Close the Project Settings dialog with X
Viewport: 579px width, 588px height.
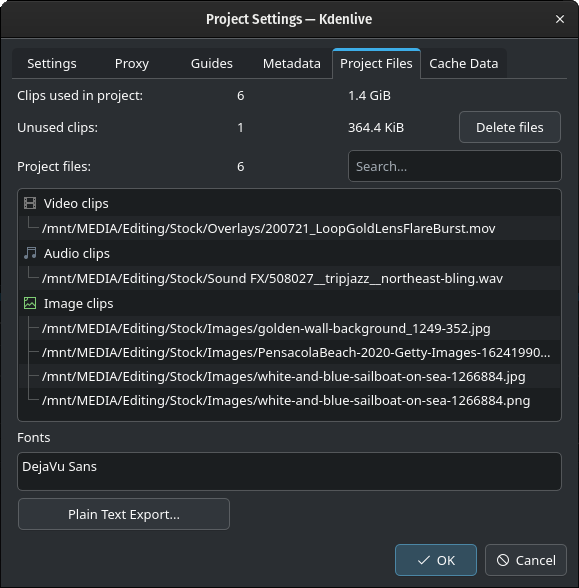[x=560, y=19]
